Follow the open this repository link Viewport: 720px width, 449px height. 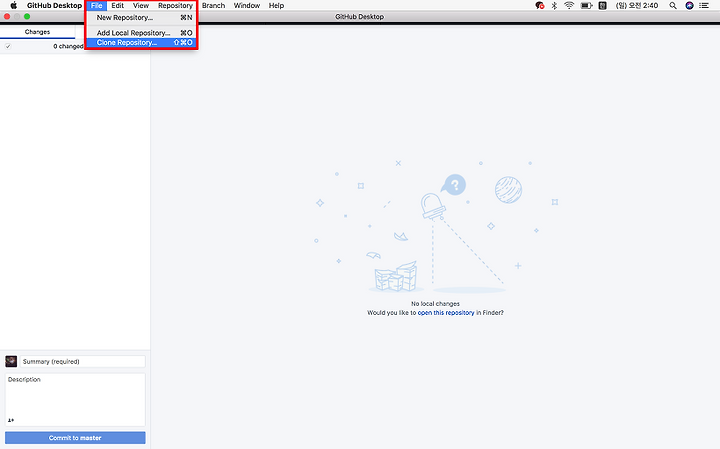pos(446,313)
